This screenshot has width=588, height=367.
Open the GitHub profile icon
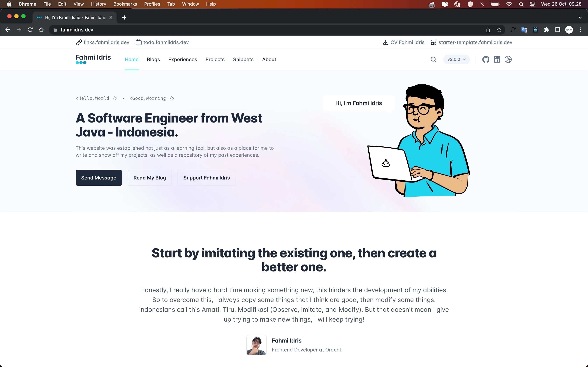pyautogui.click(x=485, y=59)
